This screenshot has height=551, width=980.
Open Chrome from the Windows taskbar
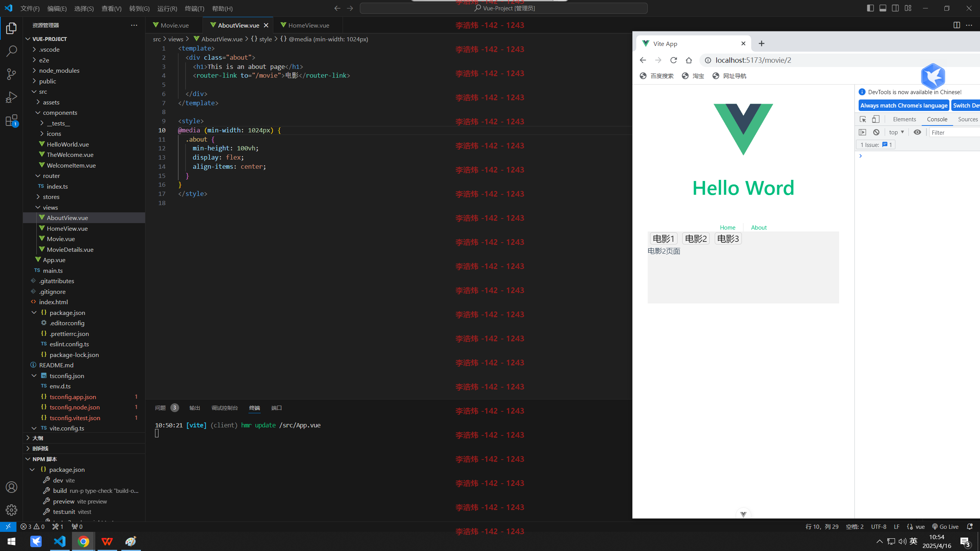83,541
